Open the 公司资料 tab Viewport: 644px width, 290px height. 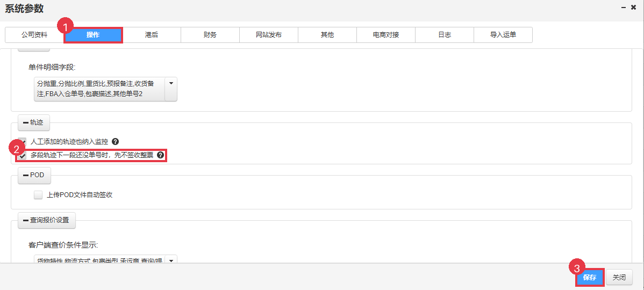pyautogui.click(x=34, y=35)
